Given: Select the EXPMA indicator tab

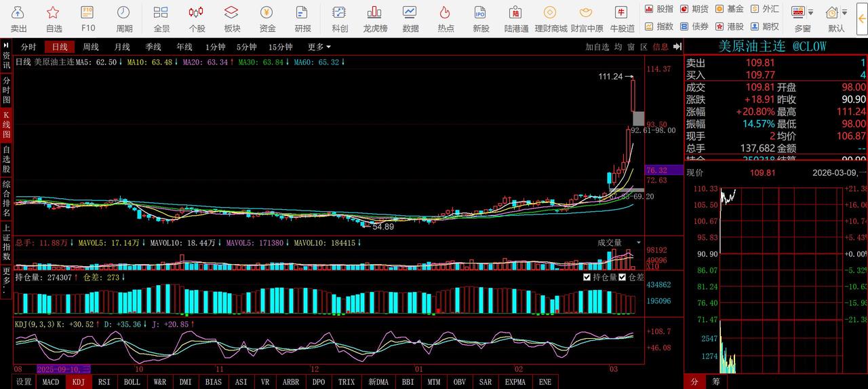Looking at the screenshot, I should pos(515,382).
